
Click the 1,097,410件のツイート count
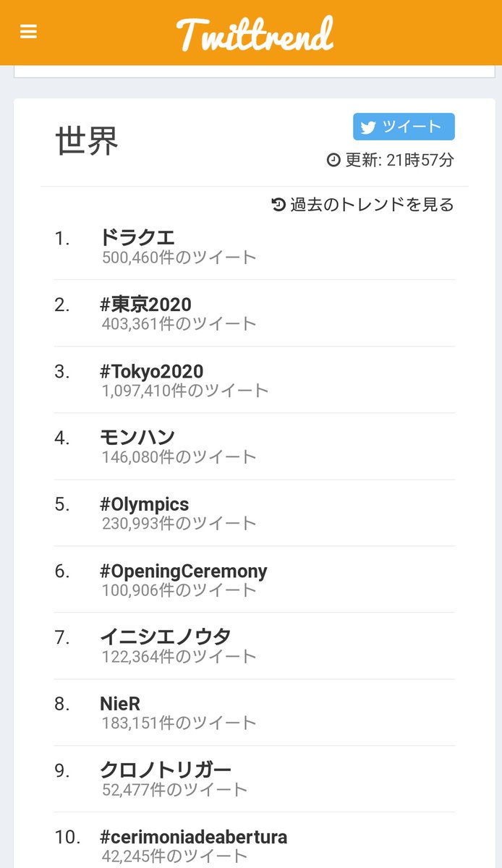click(185, 391)
